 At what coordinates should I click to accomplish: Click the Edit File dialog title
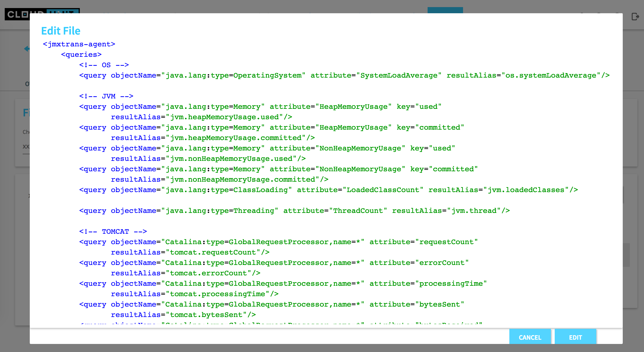[x=61, y=31]
